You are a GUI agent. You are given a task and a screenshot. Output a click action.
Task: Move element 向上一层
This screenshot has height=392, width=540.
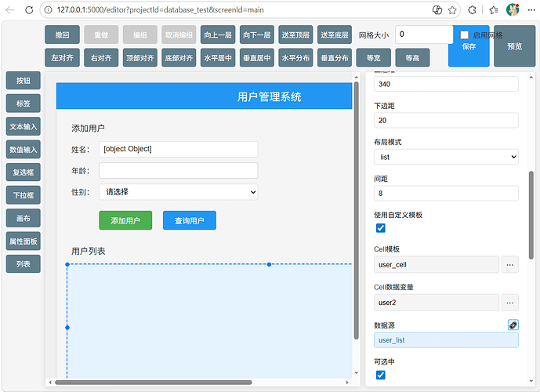[218, 34]
